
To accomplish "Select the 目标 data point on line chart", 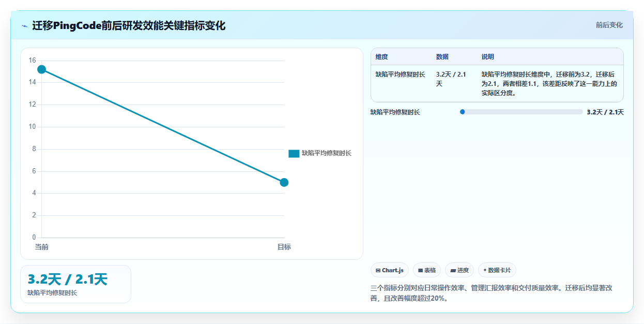I will click(284, 182).
